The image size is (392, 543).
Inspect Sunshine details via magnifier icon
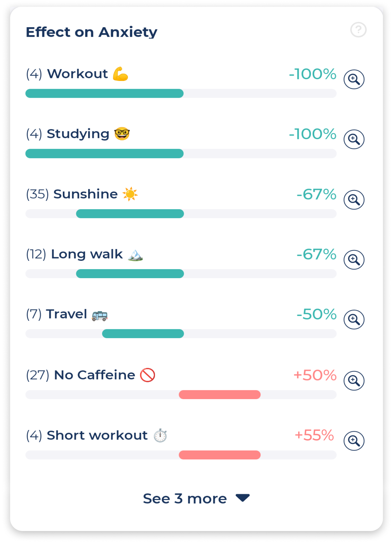354,200
